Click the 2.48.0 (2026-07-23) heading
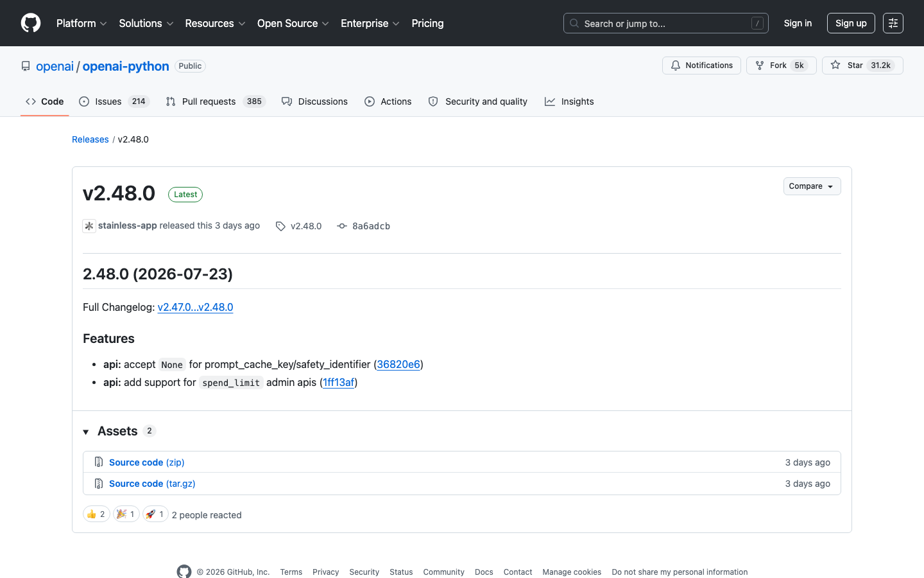The height and width of the screenshot is (578, 924). [x=158, y=274]
